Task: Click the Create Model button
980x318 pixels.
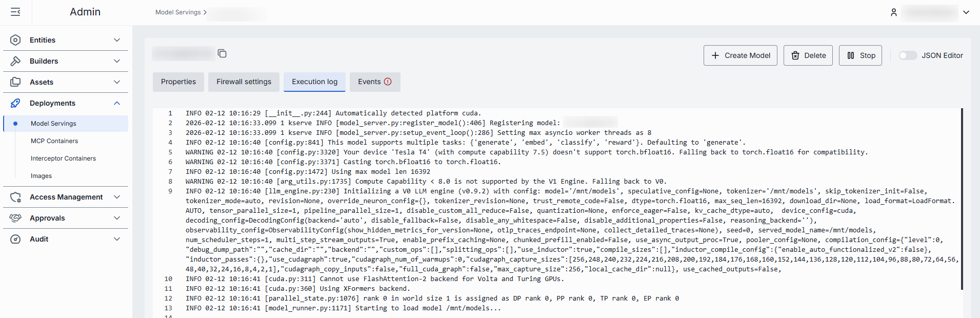Action: (740, 55)
